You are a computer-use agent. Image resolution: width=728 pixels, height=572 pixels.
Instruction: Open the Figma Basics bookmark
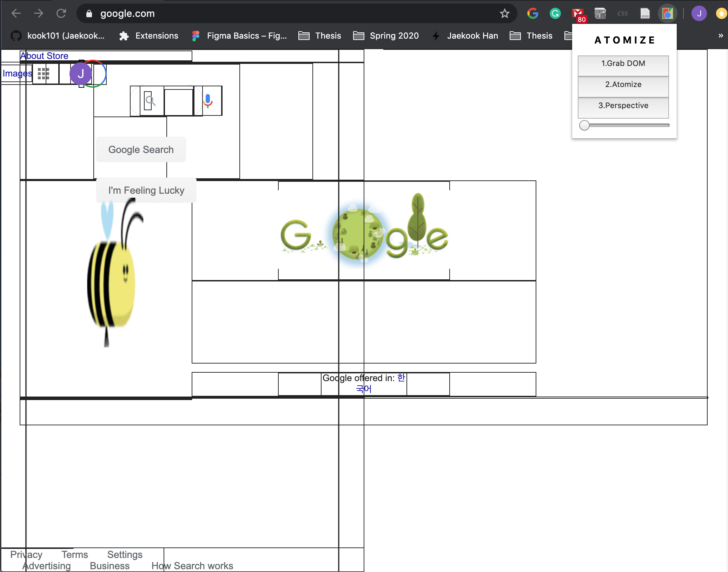pyautogui.click(x=240, y=35)
